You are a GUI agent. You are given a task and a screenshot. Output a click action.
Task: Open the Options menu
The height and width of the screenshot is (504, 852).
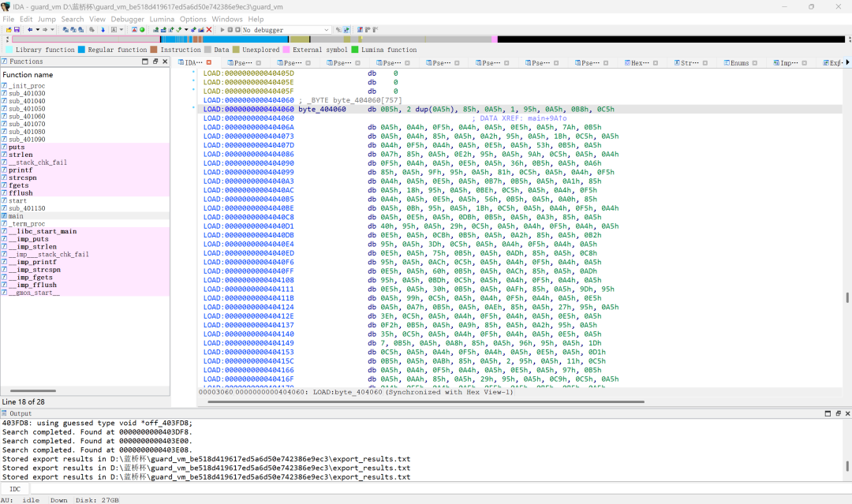click(x=193, y=19)
